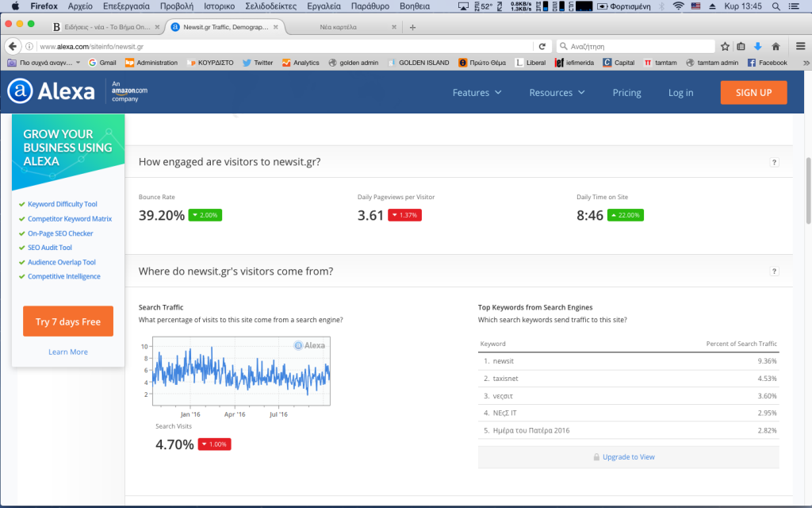Open the Αρχείο menu
This screenshot has height=508, width=812.
point(80,6)
